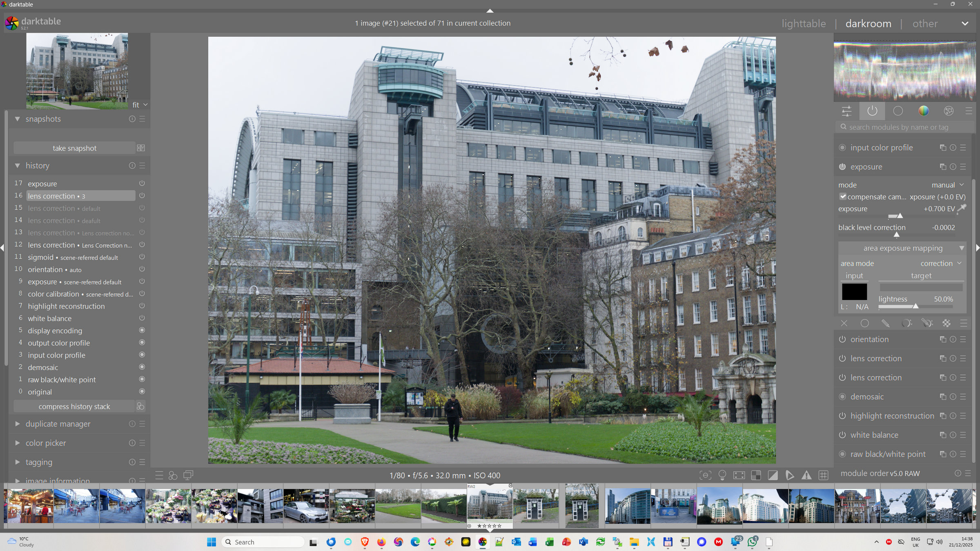Switch to the lighttable view
This screenshot has height=551, width=980.
pos(803,24)
